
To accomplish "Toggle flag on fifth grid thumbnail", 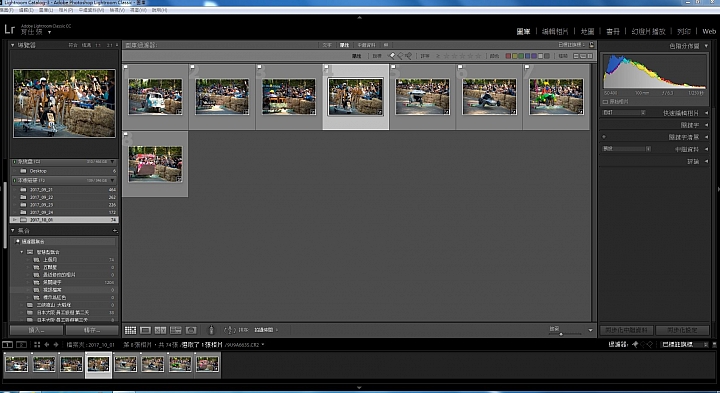I will click(393, 67).
